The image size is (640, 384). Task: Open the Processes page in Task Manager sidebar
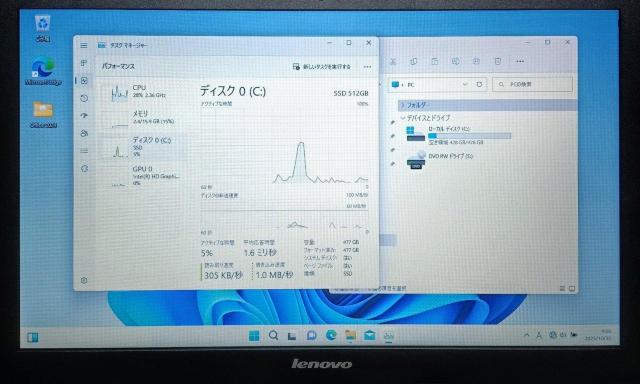[84, 63]
